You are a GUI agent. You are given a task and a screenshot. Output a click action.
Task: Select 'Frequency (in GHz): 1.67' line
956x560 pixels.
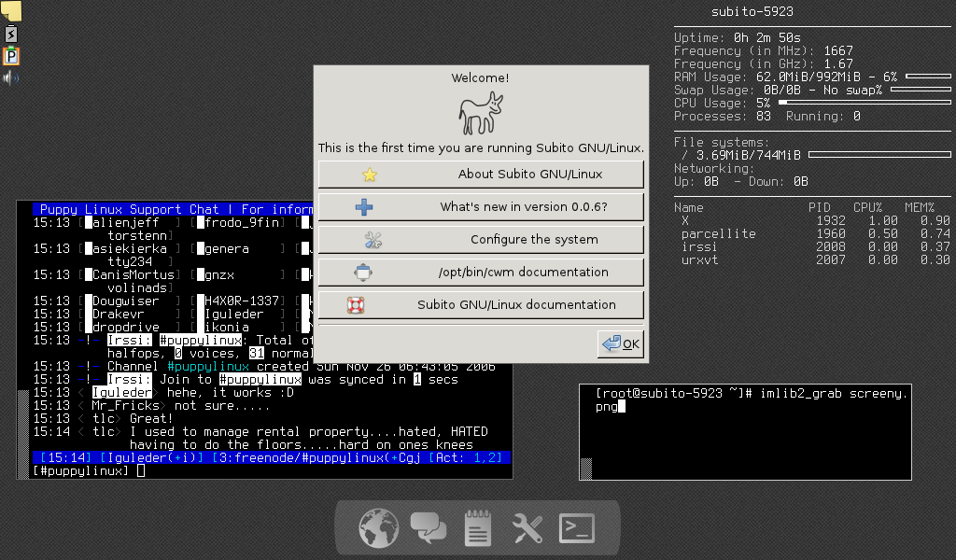[x=764, y=64]
